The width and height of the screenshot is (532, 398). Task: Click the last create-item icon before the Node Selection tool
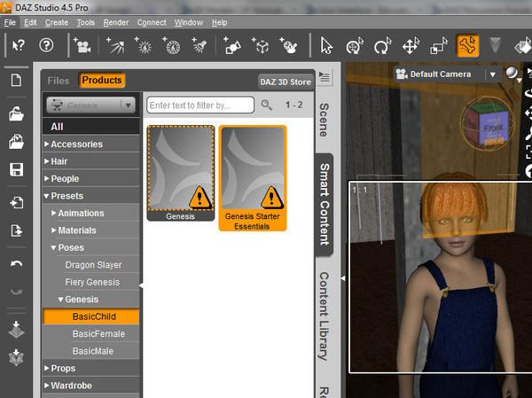click(x=289, y=46)
